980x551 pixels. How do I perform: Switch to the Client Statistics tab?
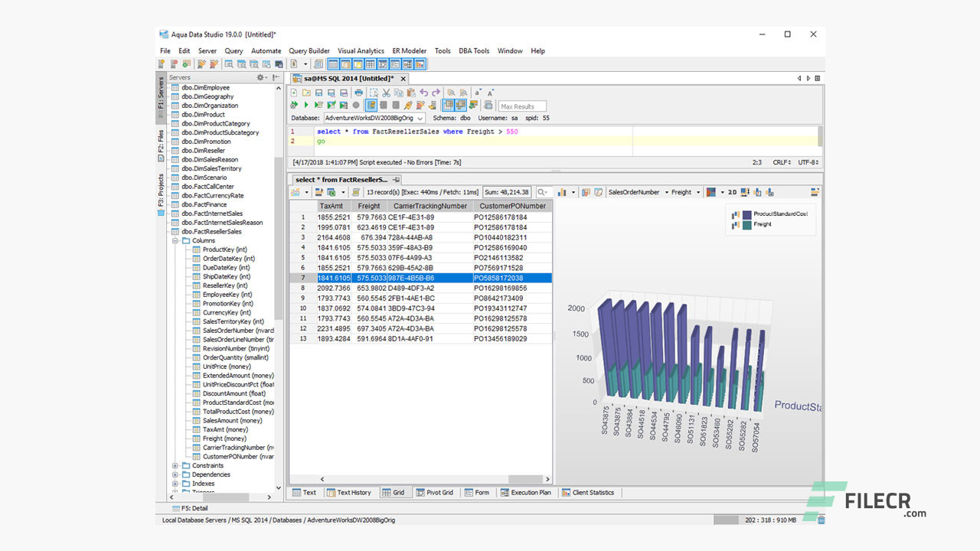tap(588, 493)
